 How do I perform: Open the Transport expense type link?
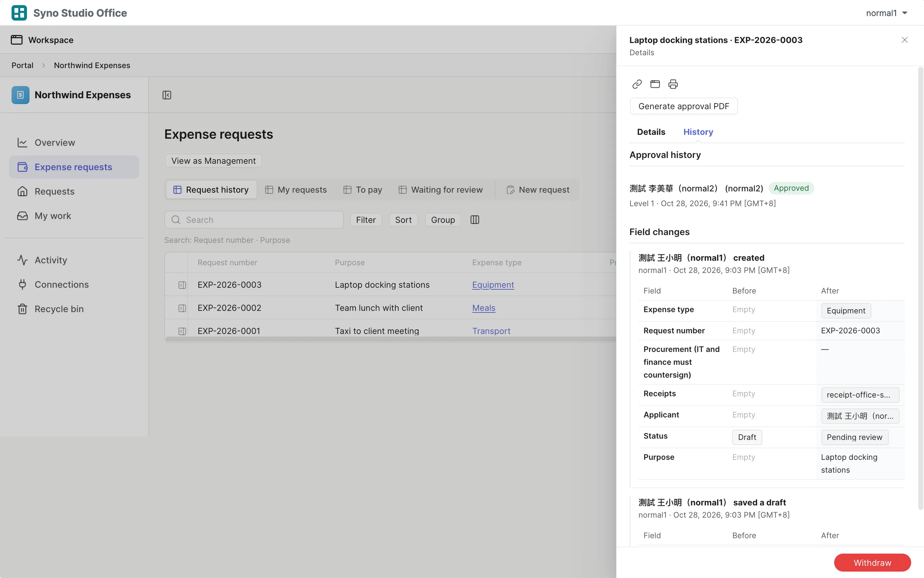tap(491, 331)
